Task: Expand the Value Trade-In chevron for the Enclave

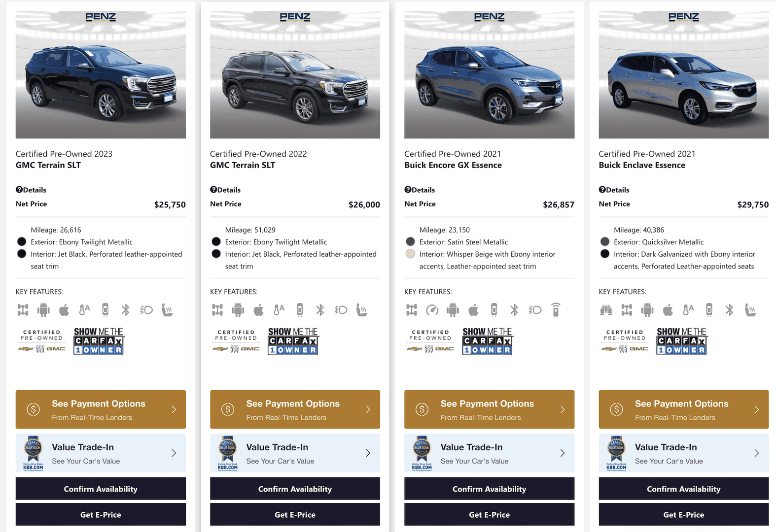Action: (758, 453)
